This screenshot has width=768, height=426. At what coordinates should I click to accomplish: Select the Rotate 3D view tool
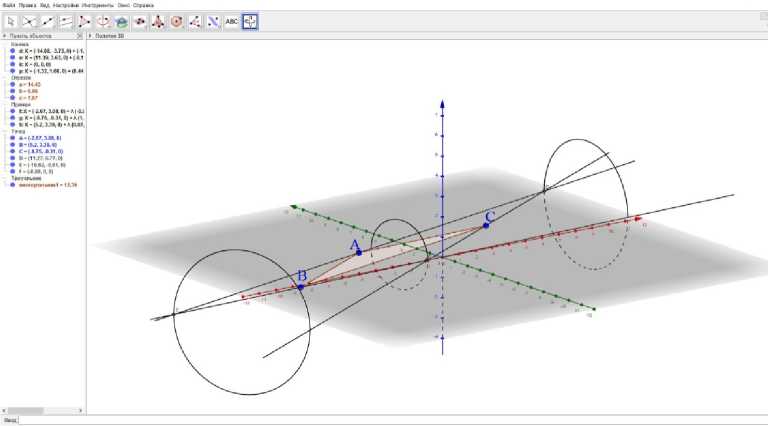(250, 22)
